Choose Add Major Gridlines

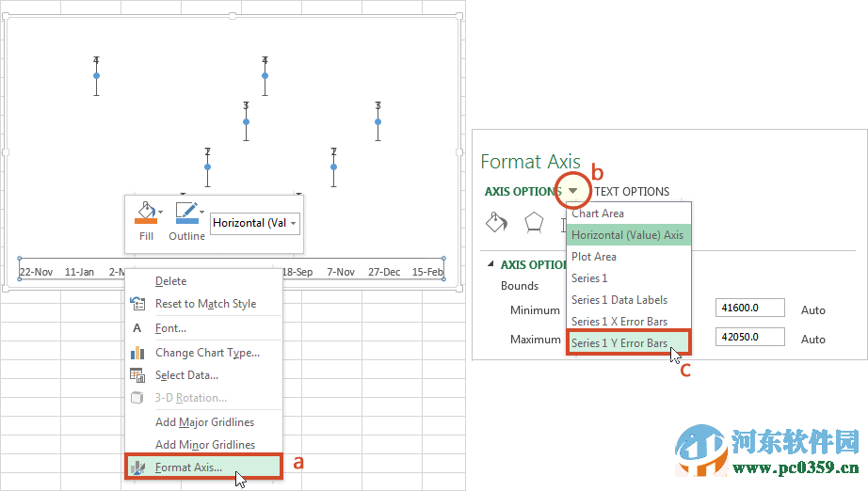(203, 422)
